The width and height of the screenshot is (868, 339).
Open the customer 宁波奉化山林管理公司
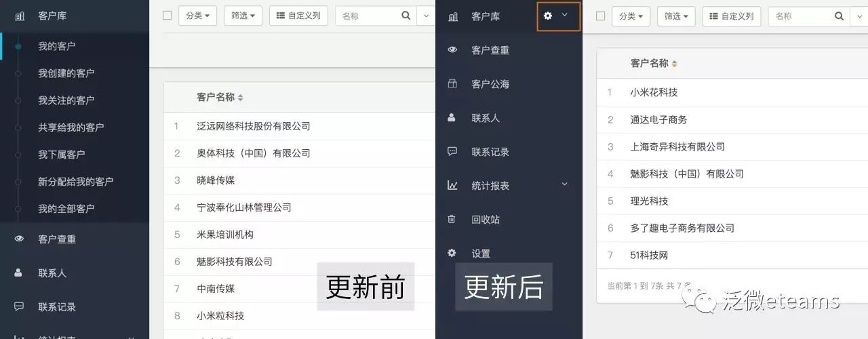244,207
